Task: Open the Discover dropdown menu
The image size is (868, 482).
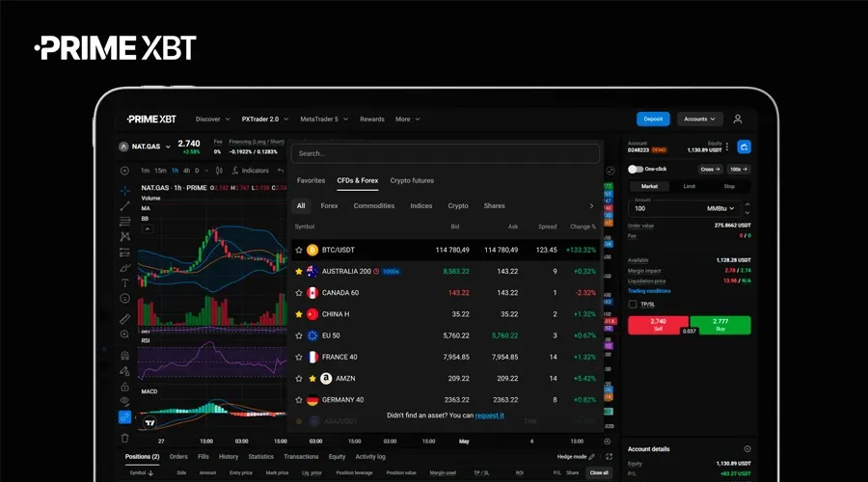Action: 212,119
